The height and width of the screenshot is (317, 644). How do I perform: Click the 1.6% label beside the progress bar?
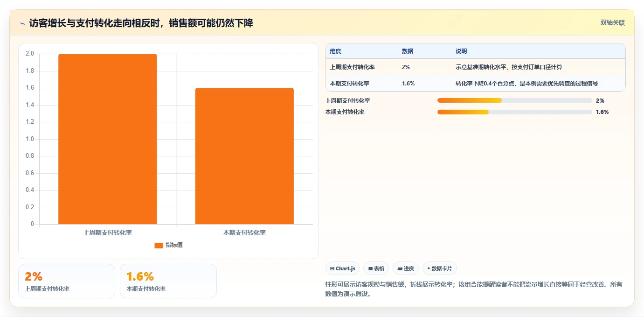[x=602, y=112]
